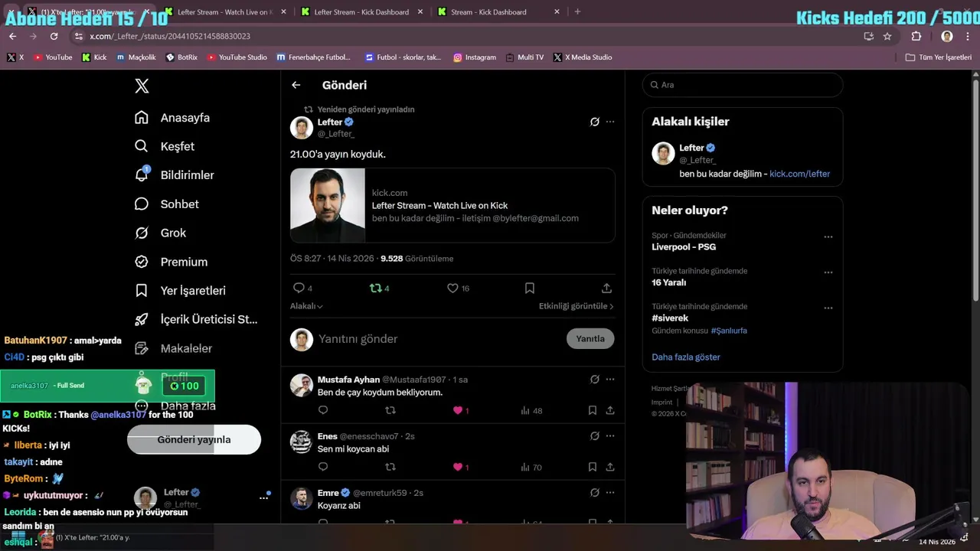Click the Ara search field
Viewport: 980px width, 551px height.
pyautogui.click(x=743, y=85)
